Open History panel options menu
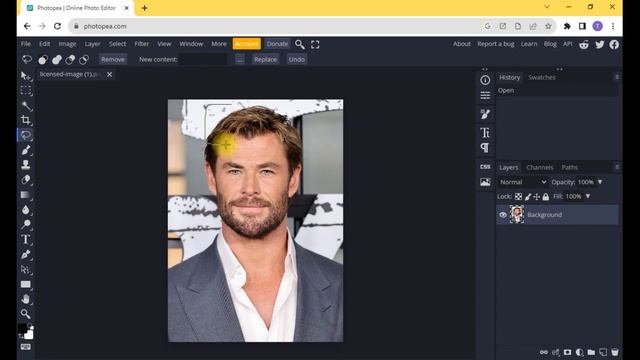The width and height of the screenshot is (640, 360). tap(617, 77)
